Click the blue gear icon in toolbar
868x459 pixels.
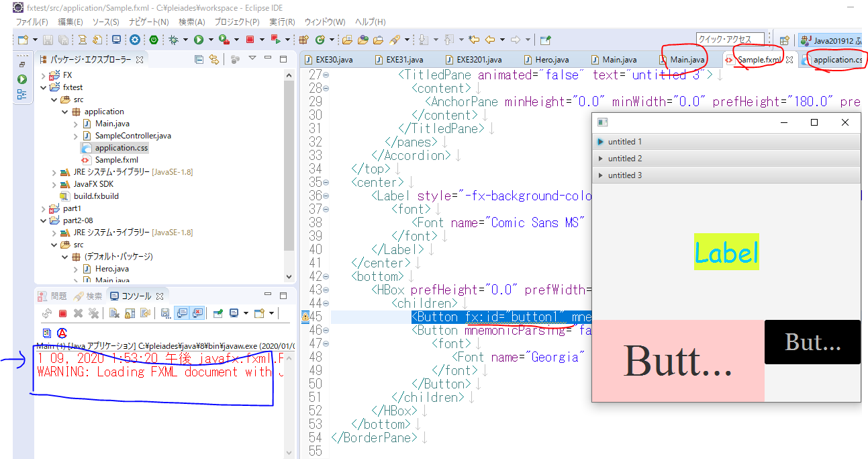tap(135, 40)
